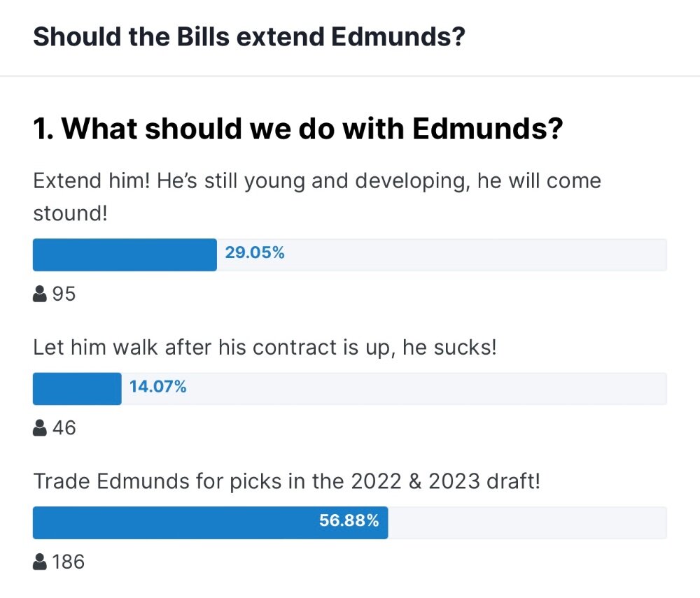Image resolution: width=700 pixels, height=598 pixels.
Task: Click the vote count 186
Action: (x=69, y=562)
